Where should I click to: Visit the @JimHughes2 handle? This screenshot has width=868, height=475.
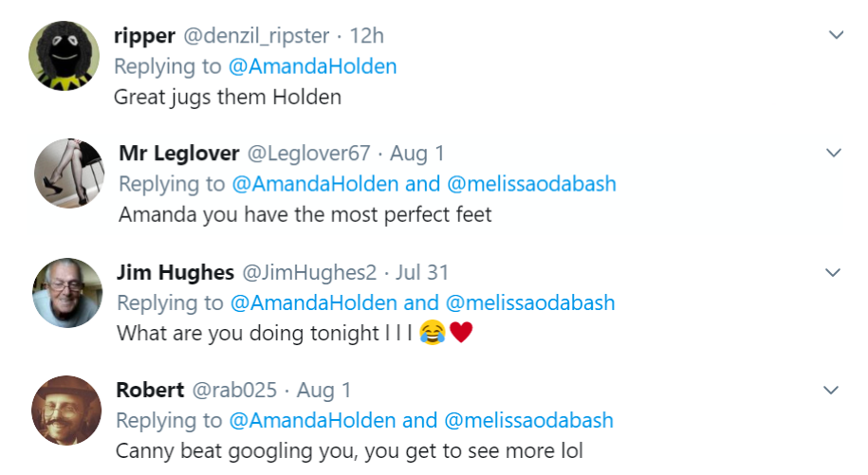click(310, 273)
